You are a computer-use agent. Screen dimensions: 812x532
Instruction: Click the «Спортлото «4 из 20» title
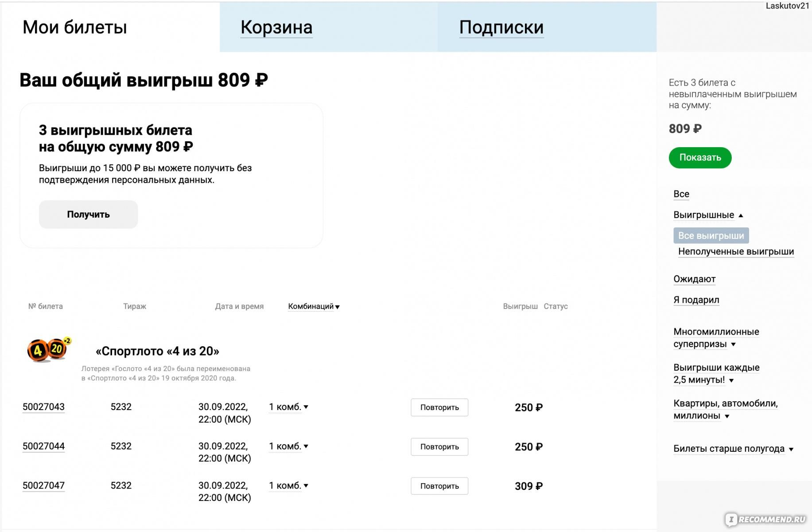157,351
